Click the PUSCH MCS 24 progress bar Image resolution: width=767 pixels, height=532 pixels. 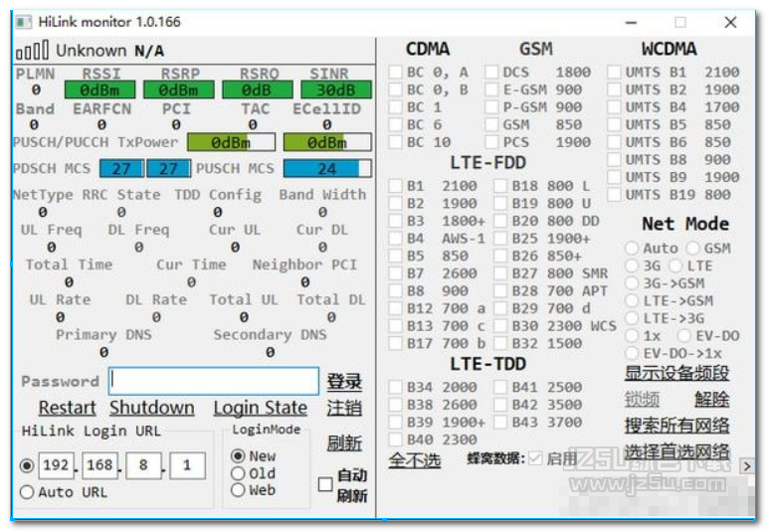pyautogui.click(x=327, y=169)
